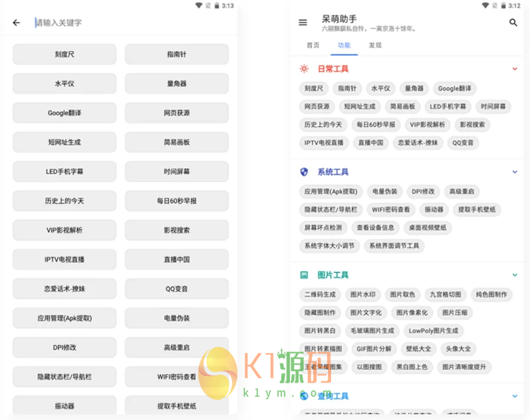Select the 指南针 chip under 日常工具
Image resolution: width=530 pixels, height=420 pixels.
[x=347, y=88]
